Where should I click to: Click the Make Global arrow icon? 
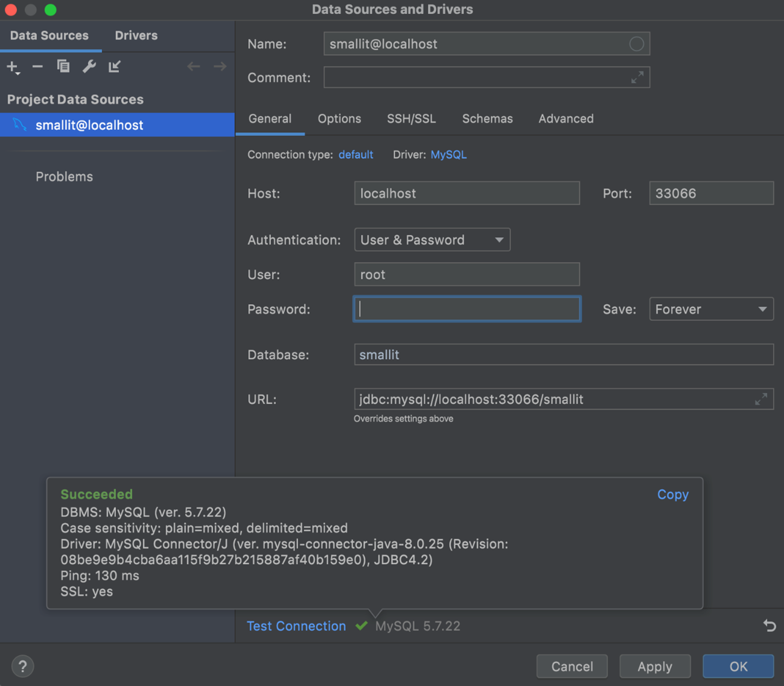pos(115,66)
